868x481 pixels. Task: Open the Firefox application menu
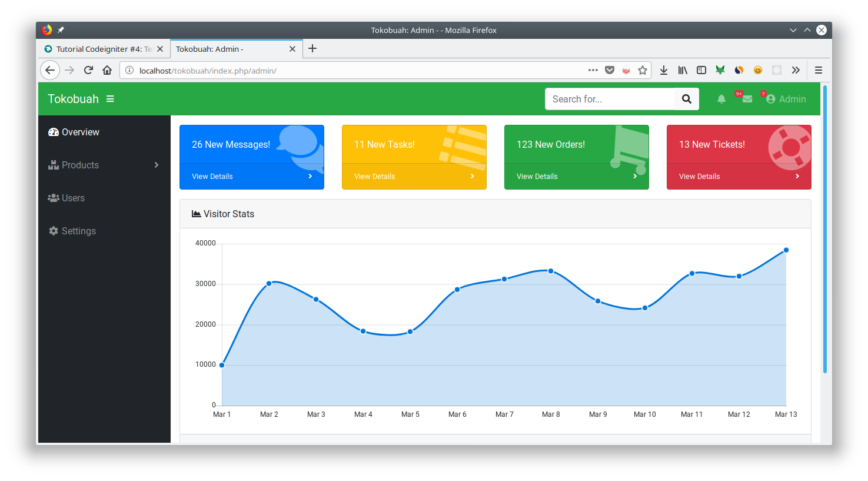pyautogui.click(x=819, y=70)
